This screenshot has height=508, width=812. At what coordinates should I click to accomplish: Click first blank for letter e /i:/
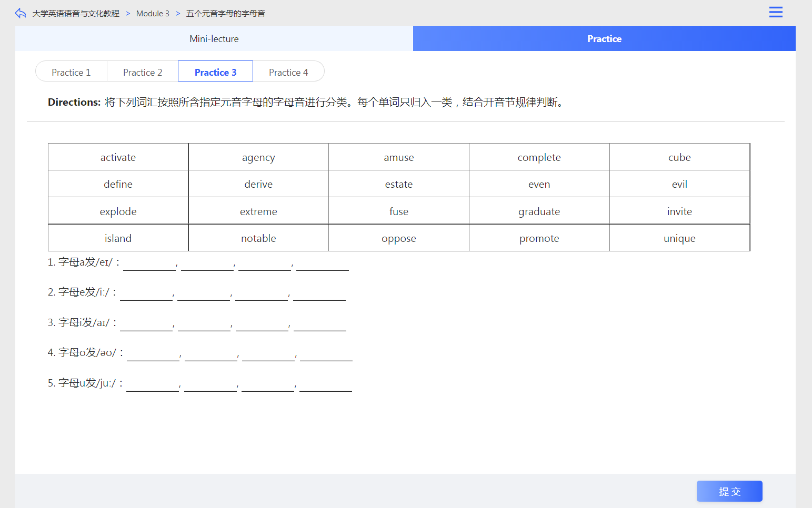point(146,293)
